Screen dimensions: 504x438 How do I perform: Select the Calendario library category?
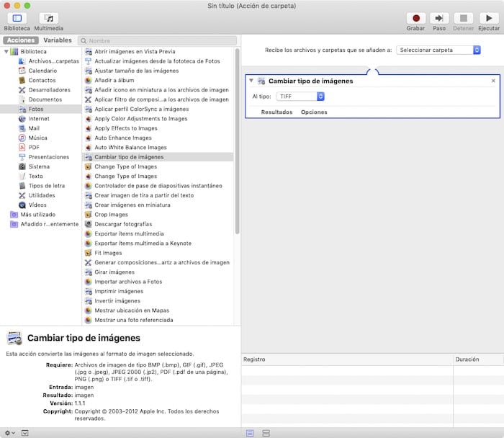pyautogui.click(x=42, y=71)
